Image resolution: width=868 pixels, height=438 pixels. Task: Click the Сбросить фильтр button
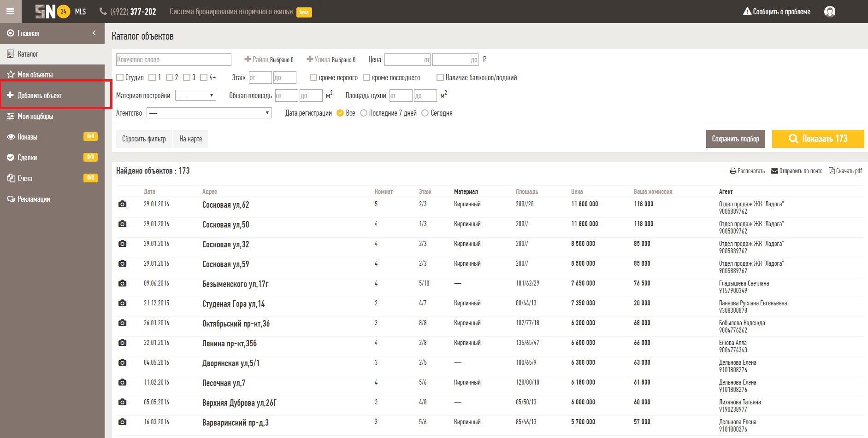coord(144,139)
